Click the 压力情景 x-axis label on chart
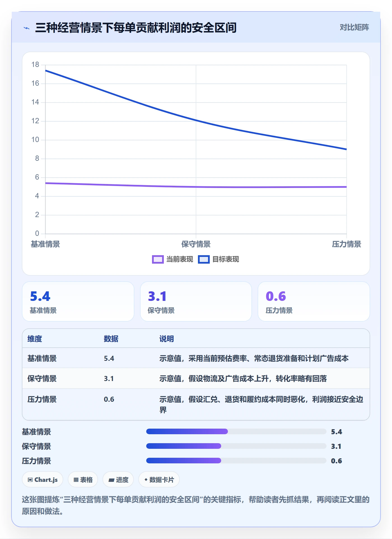The width and height of the screenshot is (392, 539). pos(347,244)
